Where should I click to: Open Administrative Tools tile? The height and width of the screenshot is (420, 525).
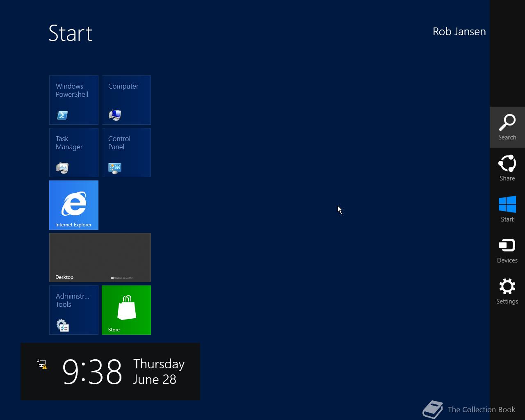pyautogui.click(x=74, y=310)
